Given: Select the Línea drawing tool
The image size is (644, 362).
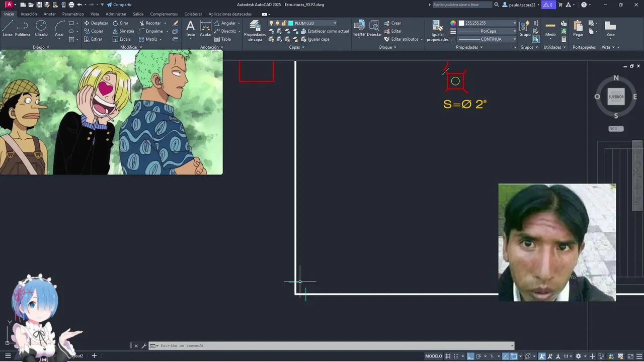Looking at the screenshot, I should [8, 29].
